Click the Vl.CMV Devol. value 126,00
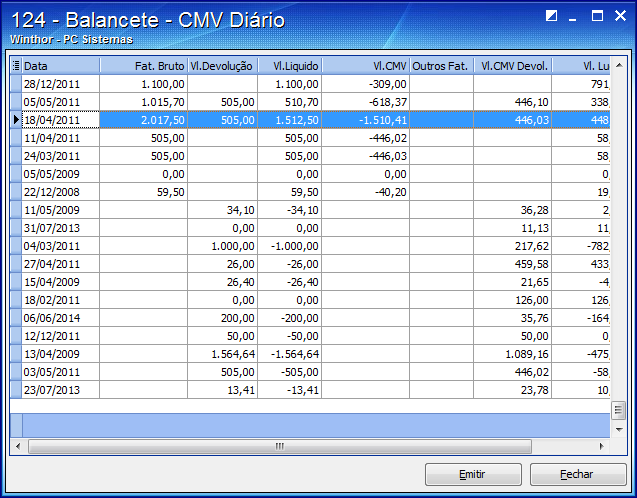Screen dimensions: 637x498 (x=532, y=300)
